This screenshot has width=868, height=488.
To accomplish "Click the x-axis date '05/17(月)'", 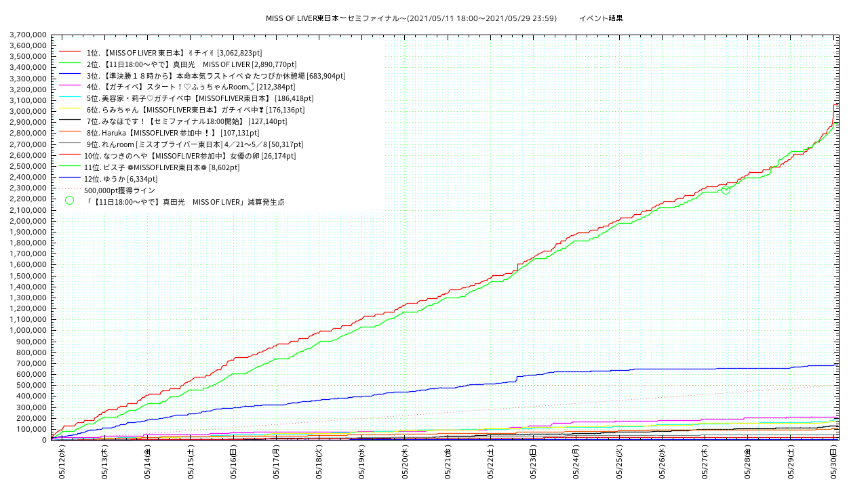I will [276, 462].
